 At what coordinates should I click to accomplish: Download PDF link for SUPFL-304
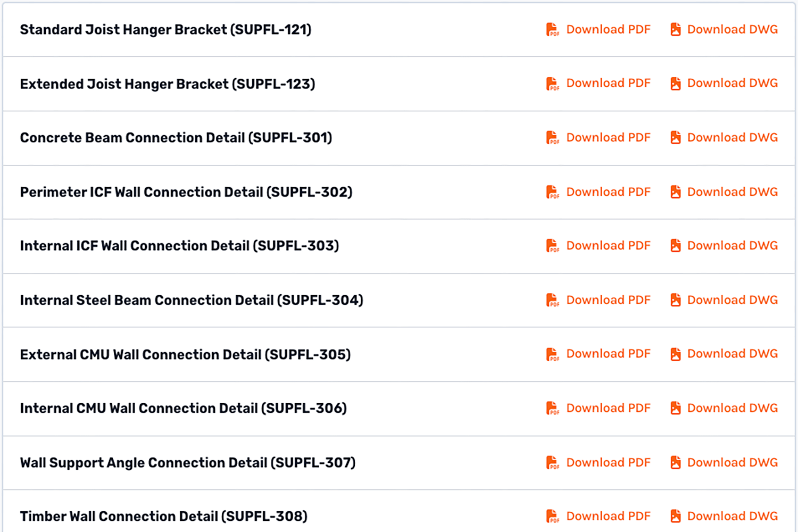608,300
